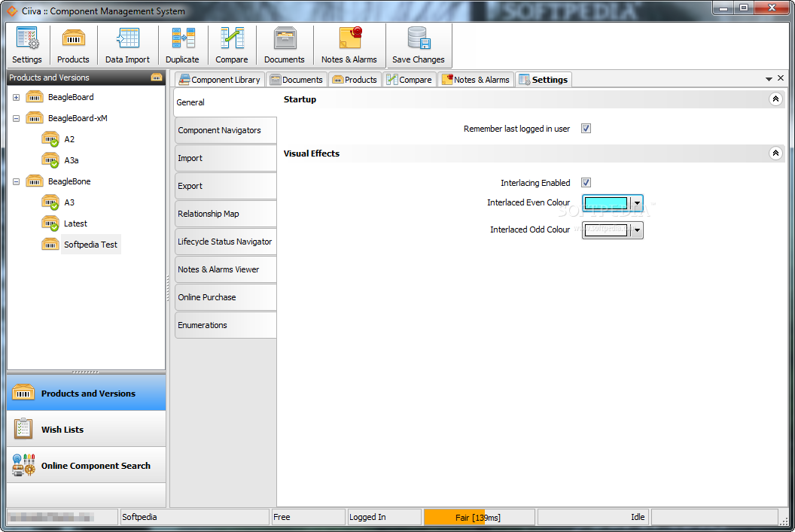Open the Wish Lists pane
This screenshot has width=795, height=532.
point(87,429)
